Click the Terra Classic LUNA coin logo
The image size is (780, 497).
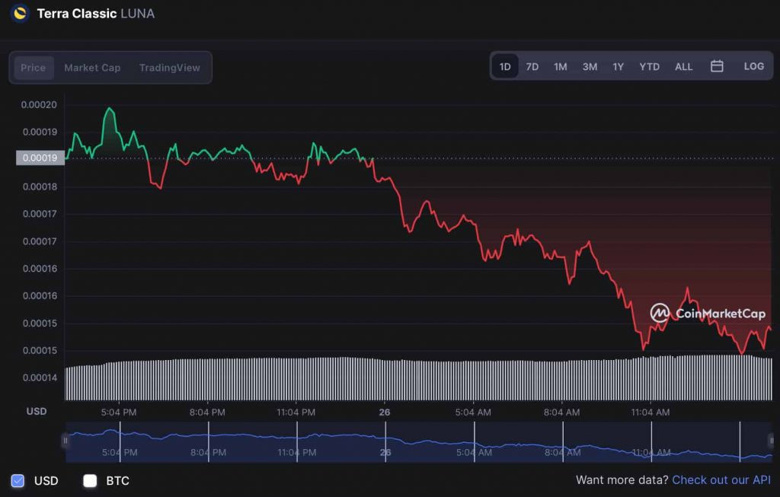point(19,14)
